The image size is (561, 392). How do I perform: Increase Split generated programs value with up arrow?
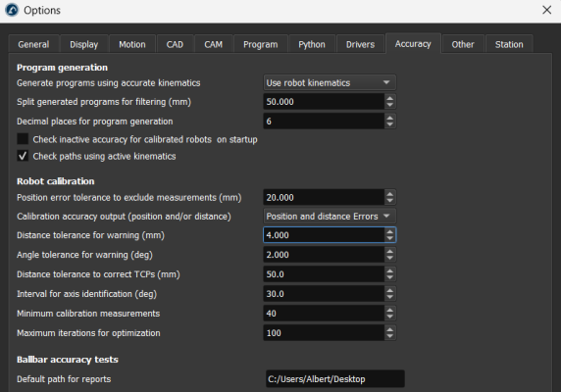point(390,98)
